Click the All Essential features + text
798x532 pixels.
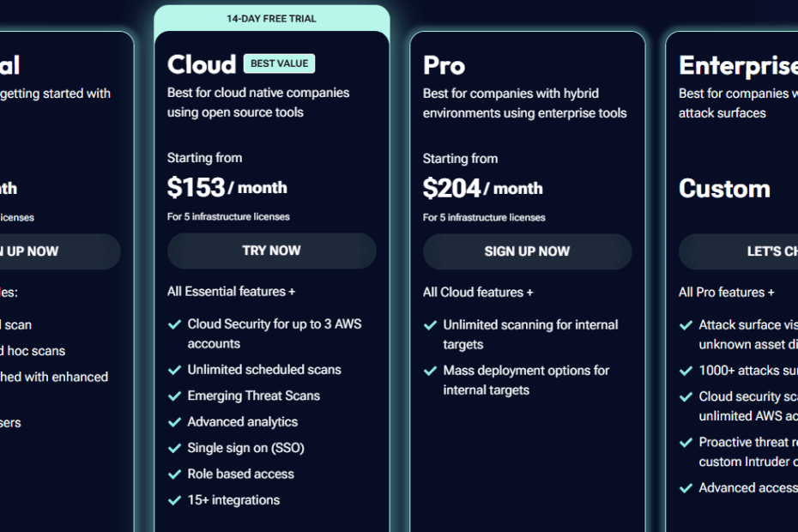231,292
